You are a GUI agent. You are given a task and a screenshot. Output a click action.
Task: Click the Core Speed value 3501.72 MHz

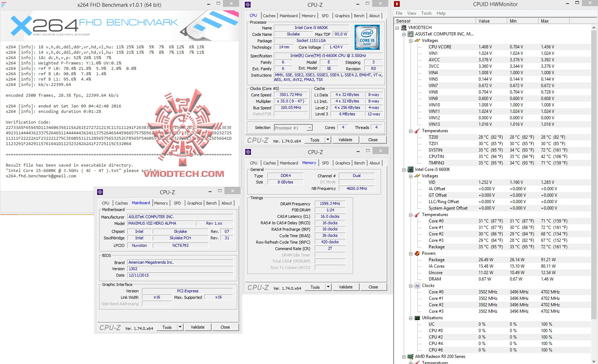click(291, 95)
